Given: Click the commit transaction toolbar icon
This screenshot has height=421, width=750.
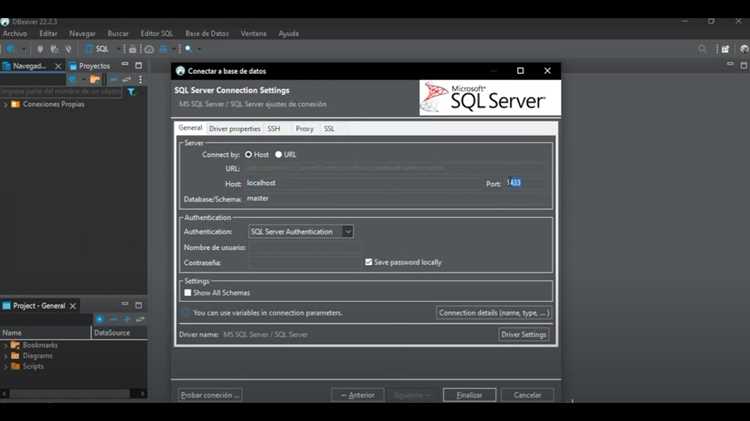Looking at the screenshot, I should pos(132,49).
